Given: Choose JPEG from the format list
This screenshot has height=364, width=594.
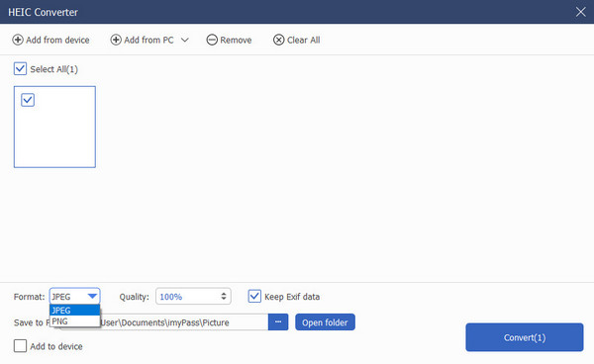Looking at the screenshot, I should pos(74,311).
